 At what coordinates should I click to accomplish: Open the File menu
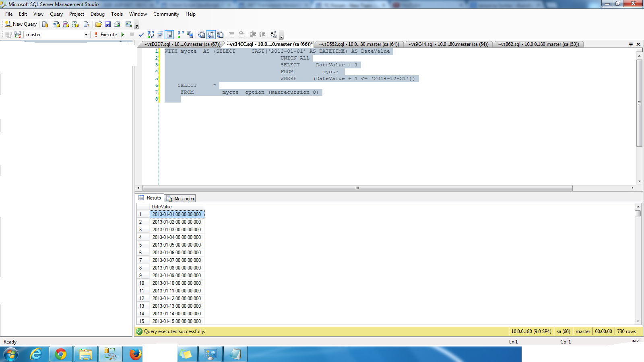(9, 14)
